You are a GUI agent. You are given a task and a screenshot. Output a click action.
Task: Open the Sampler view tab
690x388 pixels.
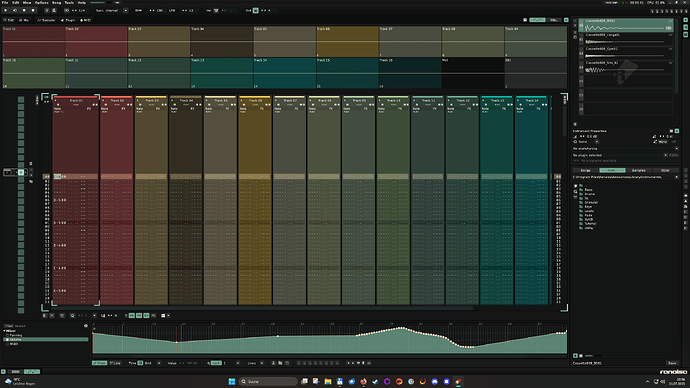click(x=46, y=20)
